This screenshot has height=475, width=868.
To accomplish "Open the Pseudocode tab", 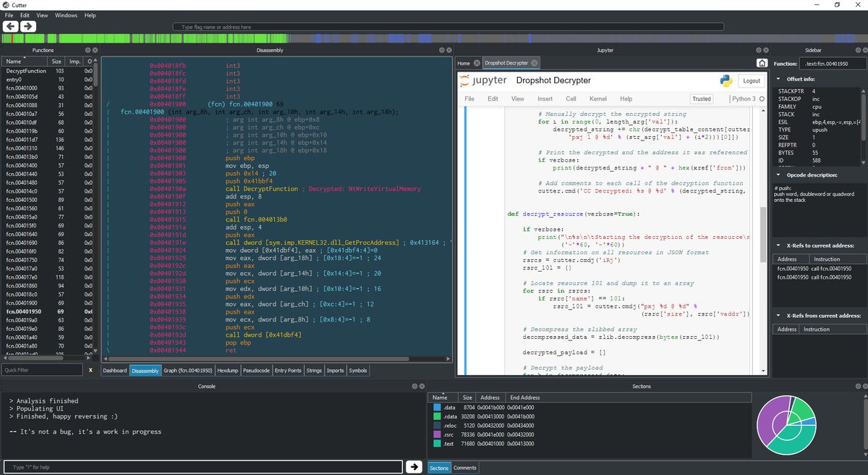I will click(x=256, y=371).
